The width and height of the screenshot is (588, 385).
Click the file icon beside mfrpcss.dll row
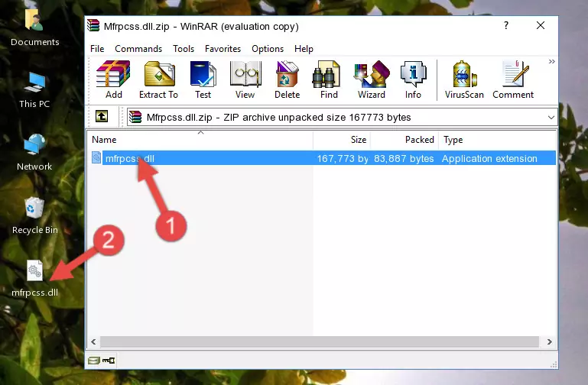(96, 157)
